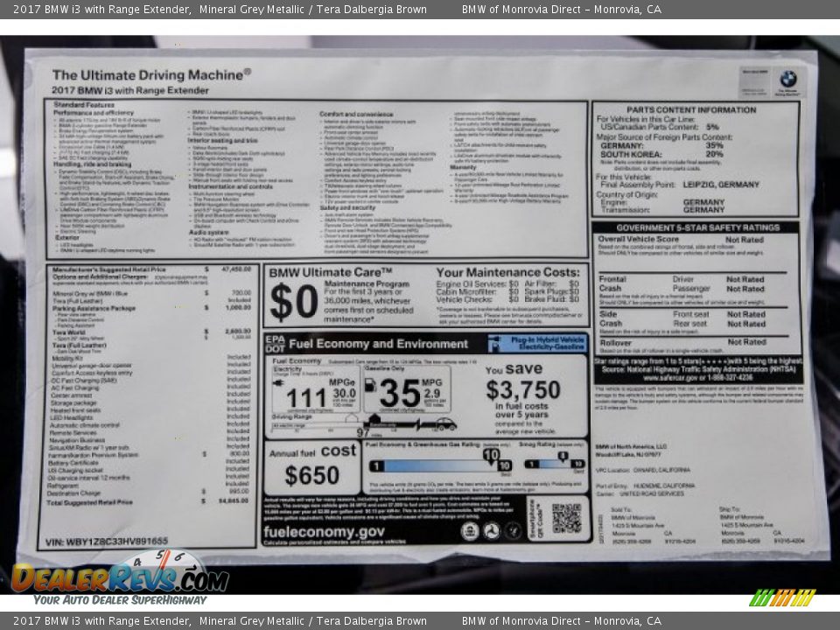Viewport: 840px width, 630px height.
Task: Click the VIN number at the sticker bottom
Action: (x=105, y=541)
